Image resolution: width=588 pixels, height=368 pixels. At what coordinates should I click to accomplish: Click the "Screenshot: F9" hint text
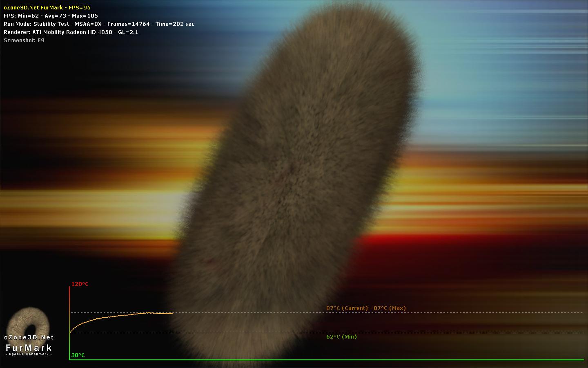[x=24, y=40]
